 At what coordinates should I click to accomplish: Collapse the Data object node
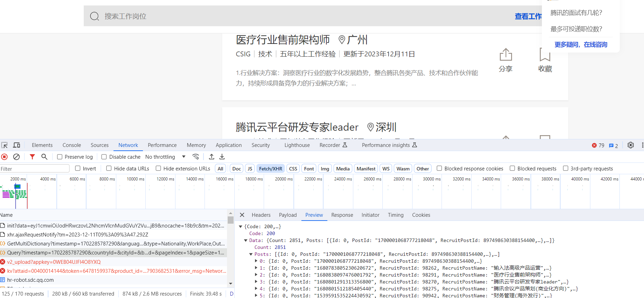point(246,241)
